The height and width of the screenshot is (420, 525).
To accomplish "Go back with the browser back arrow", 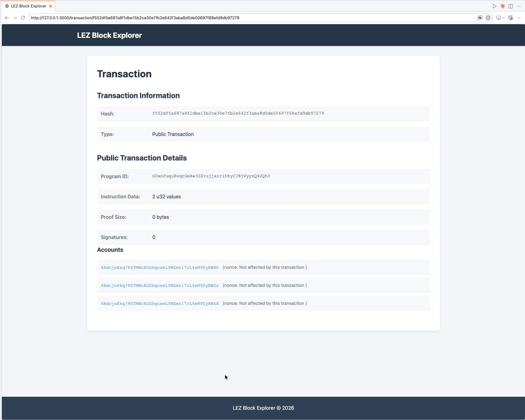I will coord(7,18).
